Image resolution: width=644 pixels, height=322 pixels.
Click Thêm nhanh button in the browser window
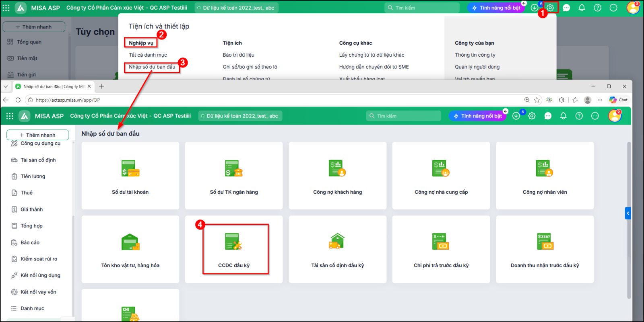pyautogui.click(x=38, y=135)
